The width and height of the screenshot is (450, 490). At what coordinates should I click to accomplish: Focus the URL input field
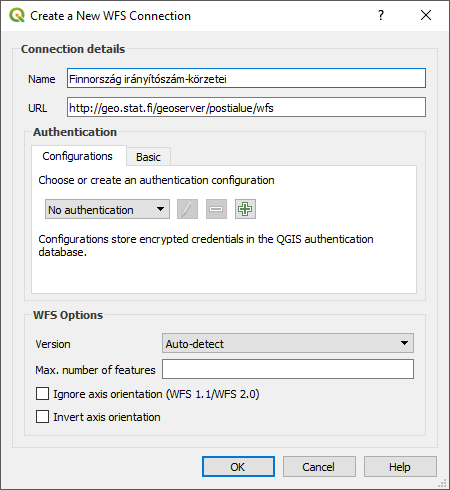pos(246,107)
